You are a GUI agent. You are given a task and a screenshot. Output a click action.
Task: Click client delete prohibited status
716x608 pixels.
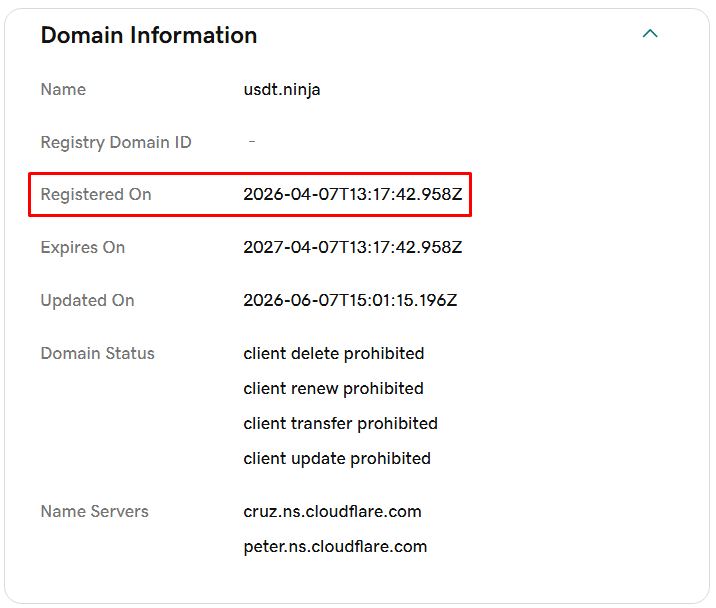tap(334, 354)
